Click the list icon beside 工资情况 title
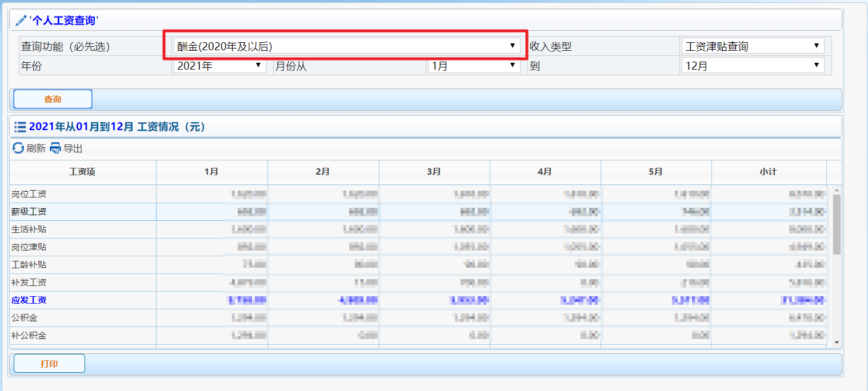This screenshot has width=868, height=391. click(x=20, y=127)
